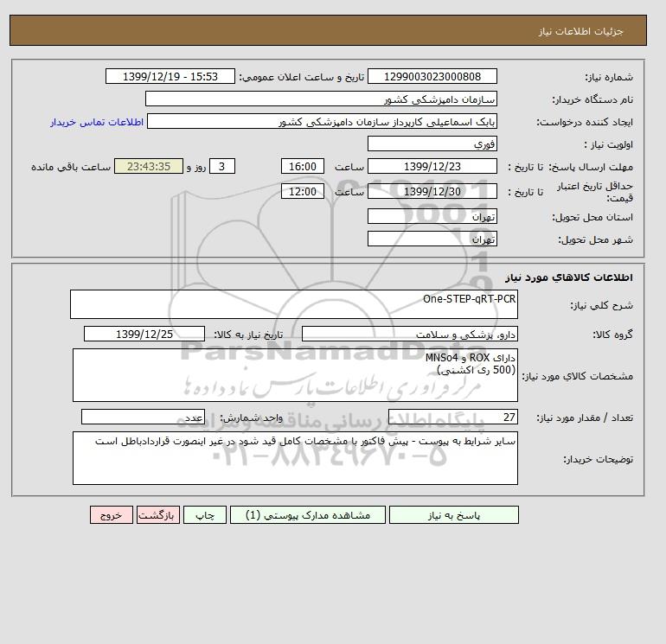Viewport: 666px width, 644px height.
Task: Click the countdown timer 23:43:35
Action: pyautogui.click(x=149, y=167)
